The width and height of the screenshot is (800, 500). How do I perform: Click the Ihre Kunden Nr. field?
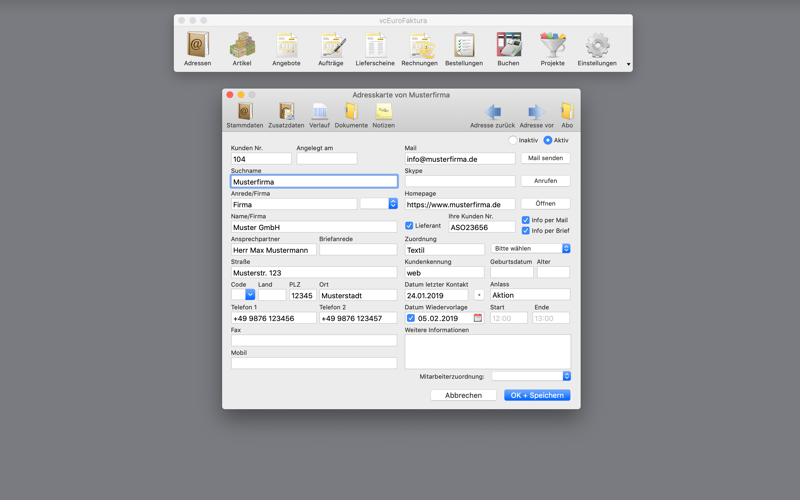[482, 227]
